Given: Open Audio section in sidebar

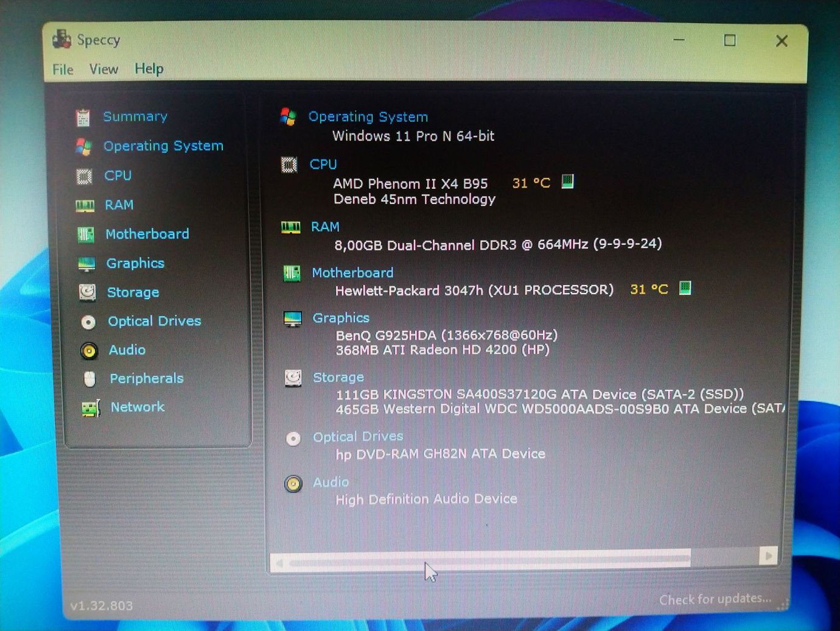Looking at the screenshot, I should pos(127,350).
